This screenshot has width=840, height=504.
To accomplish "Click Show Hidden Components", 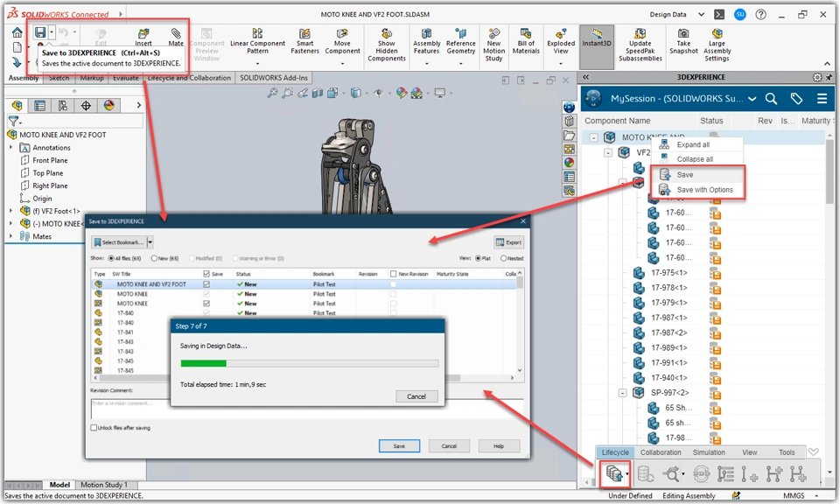I will pyautogui.click(x=386, y=45).
